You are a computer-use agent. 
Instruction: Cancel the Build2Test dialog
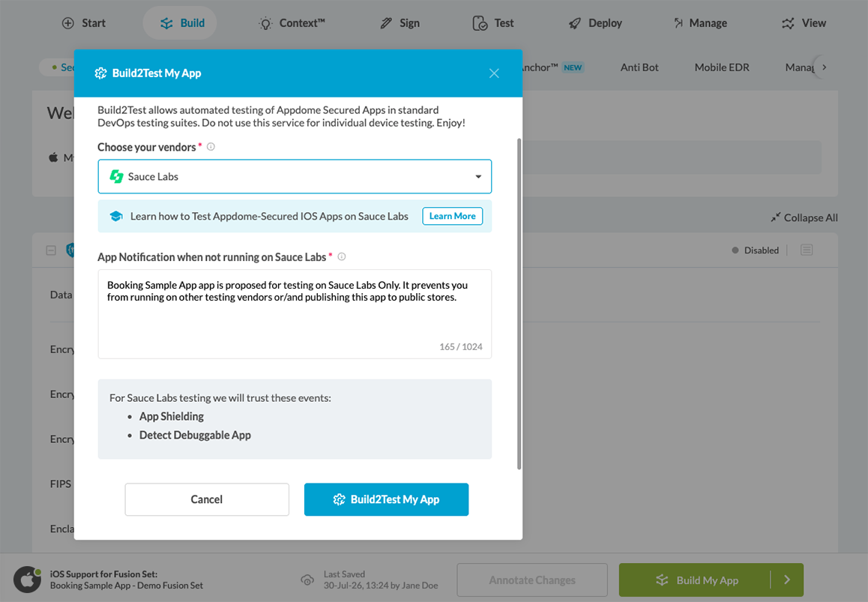(x=207, y=499)
